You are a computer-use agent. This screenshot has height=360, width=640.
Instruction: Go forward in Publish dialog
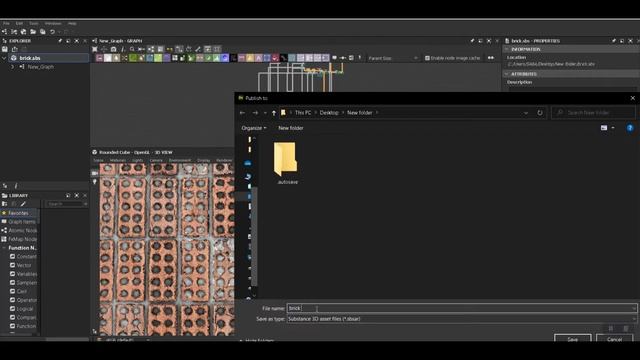pyautogui.click(x=255, y=113)
